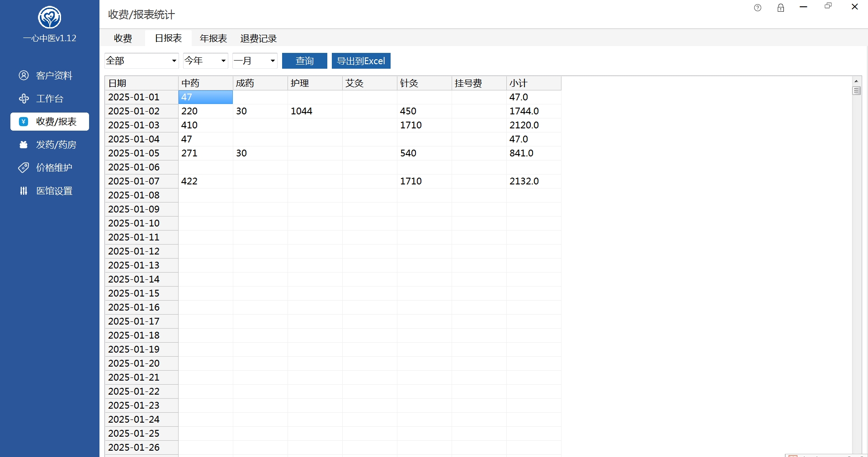Click the 中药 column header
The width and height of the screenshot is (868, 457).
pos(206,83)
